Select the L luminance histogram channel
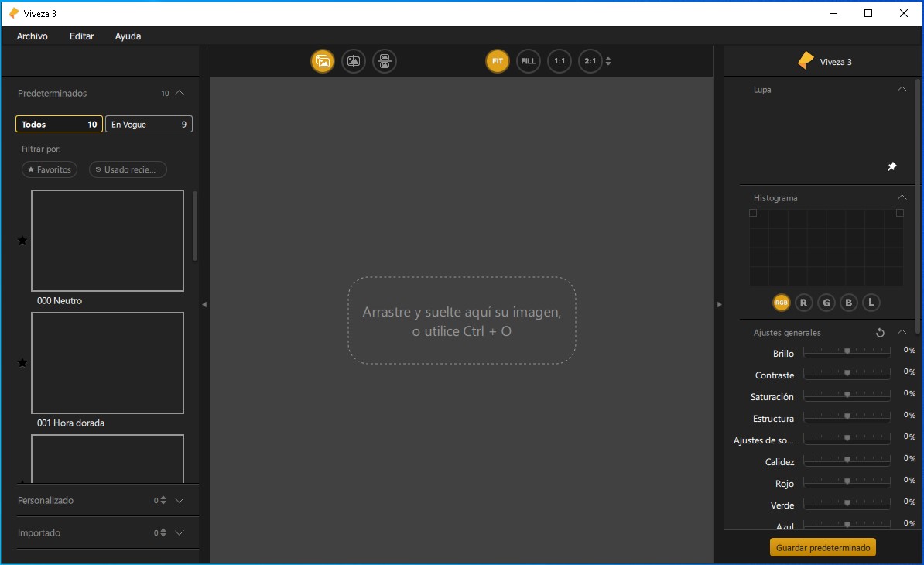The image size is (924, 565). click(871, 303)
